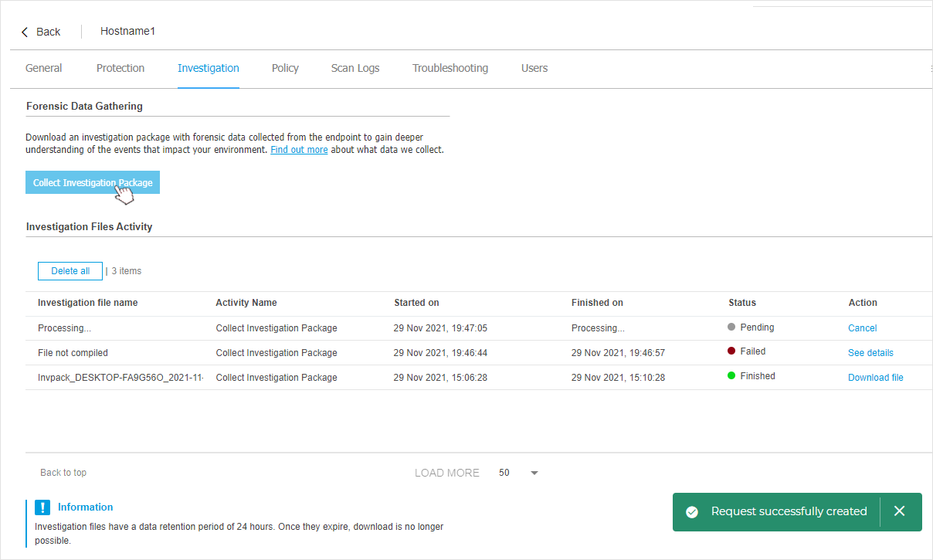Open the Find out more link

point(299,150)
